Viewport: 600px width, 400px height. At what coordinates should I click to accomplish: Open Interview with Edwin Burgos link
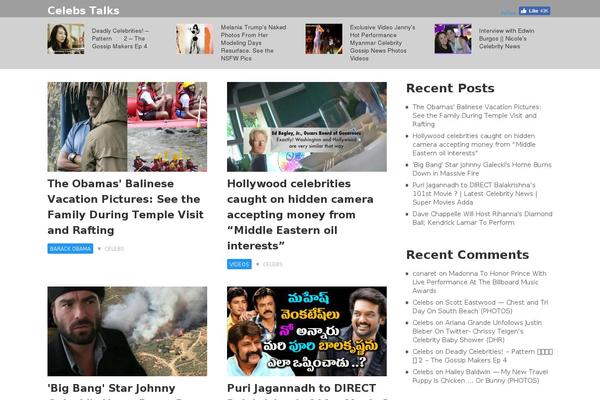pyautogui.click(x=506, y=38)
